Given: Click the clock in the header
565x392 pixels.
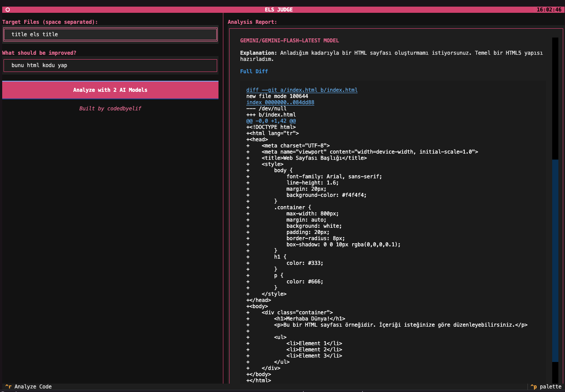Looking at the screenshot, I should (x=549, y=10).
